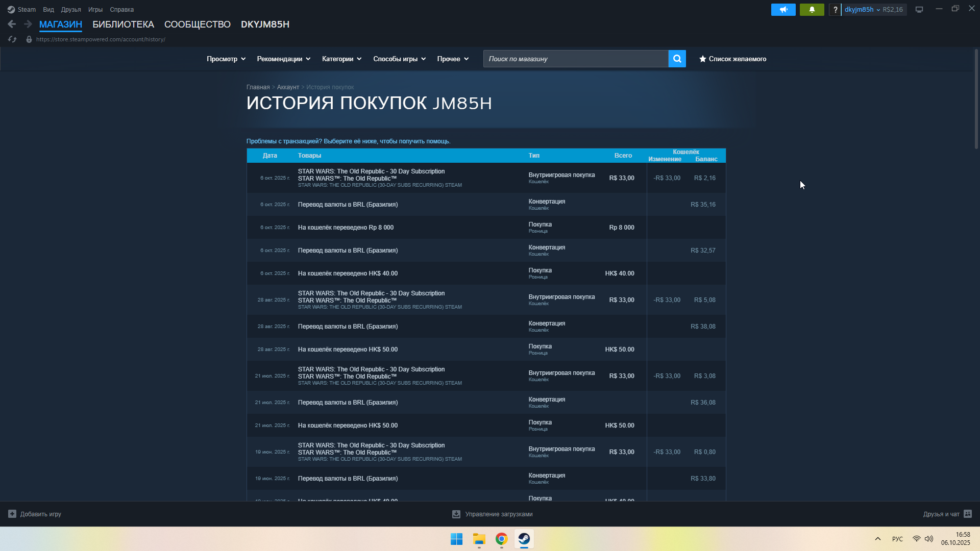The height and width of the screenshot is (551, 980).
Task: Click the reload page icon
Action: tap(12, 39)
